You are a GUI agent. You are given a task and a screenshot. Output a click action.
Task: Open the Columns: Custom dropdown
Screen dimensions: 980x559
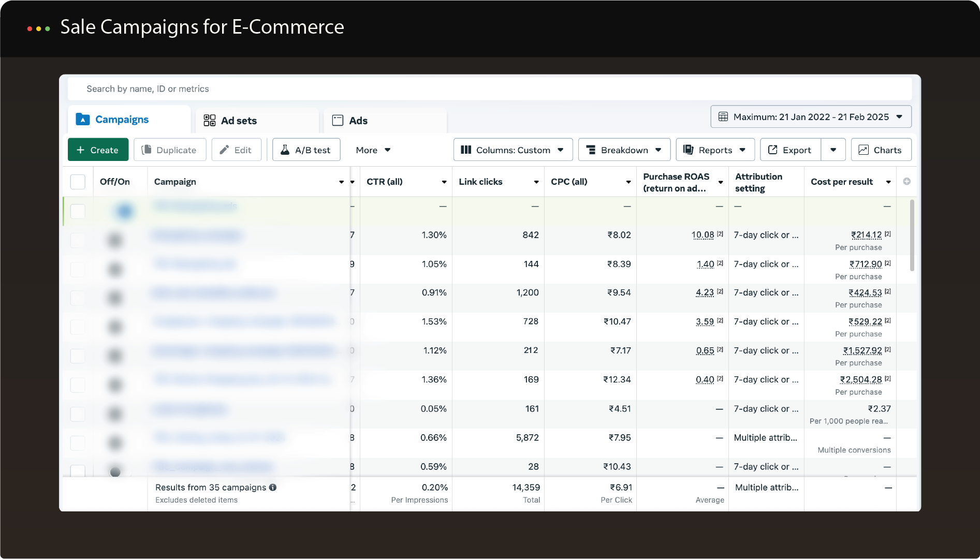click(x=513, y=150)
